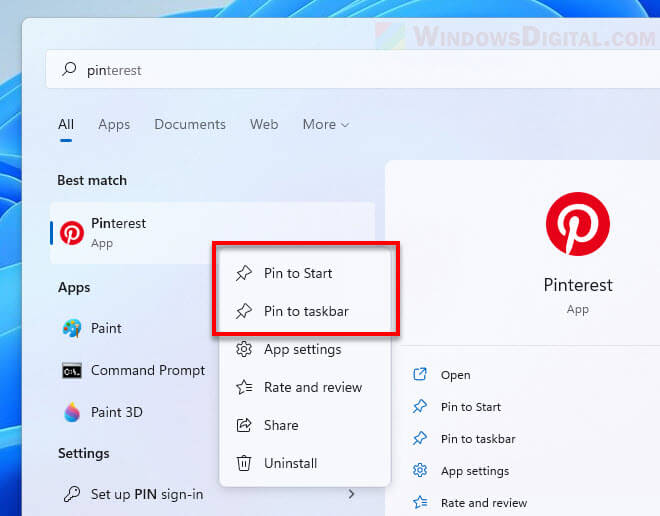Select Share in the context menu
The height and width of the screenshot is (516, 660).
point(281,425)
